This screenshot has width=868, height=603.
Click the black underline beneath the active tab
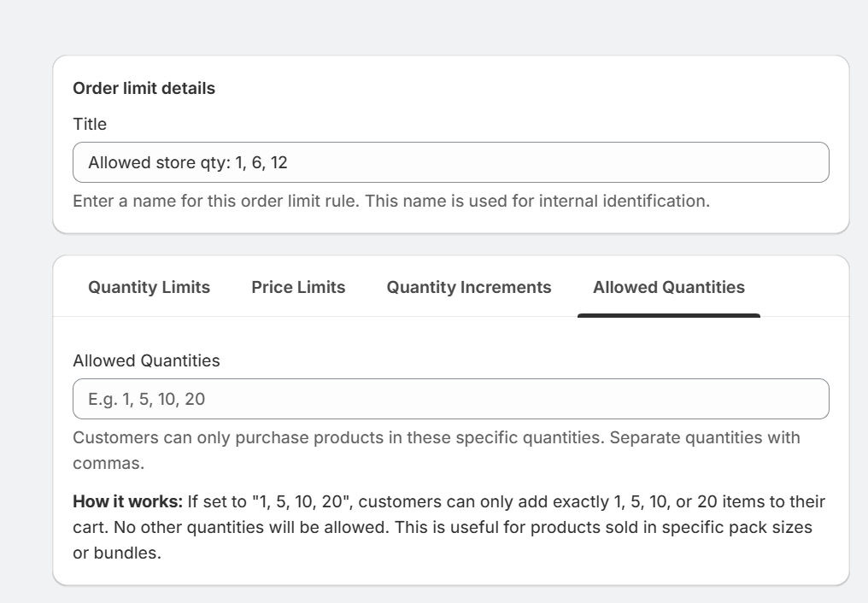pos(668,315)
